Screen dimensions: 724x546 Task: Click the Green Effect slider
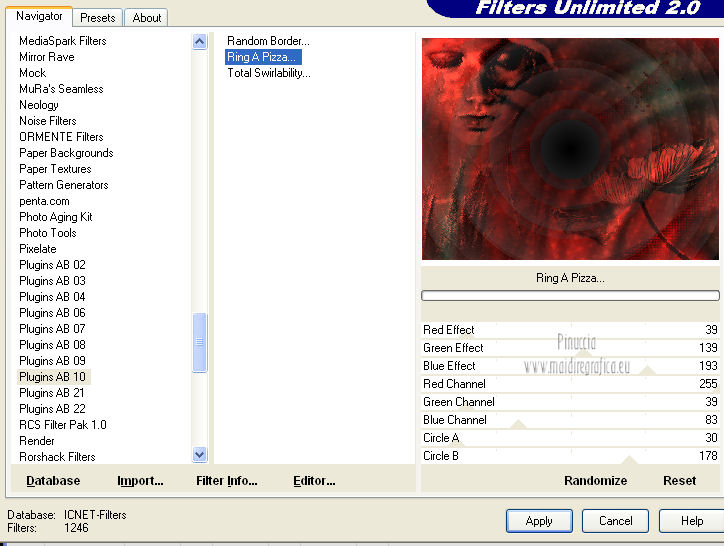(x=570, y=348)
